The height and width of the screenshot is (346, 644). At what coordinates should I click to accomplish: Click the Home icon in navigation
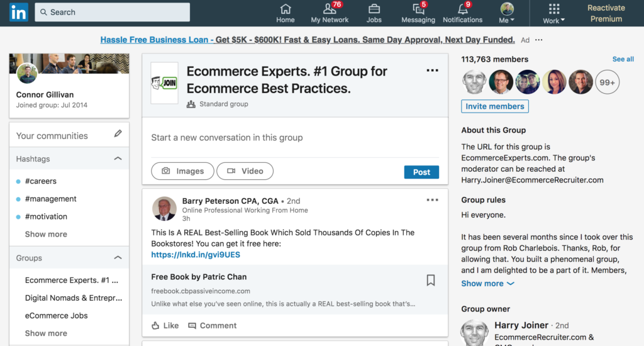coord(286,13)
